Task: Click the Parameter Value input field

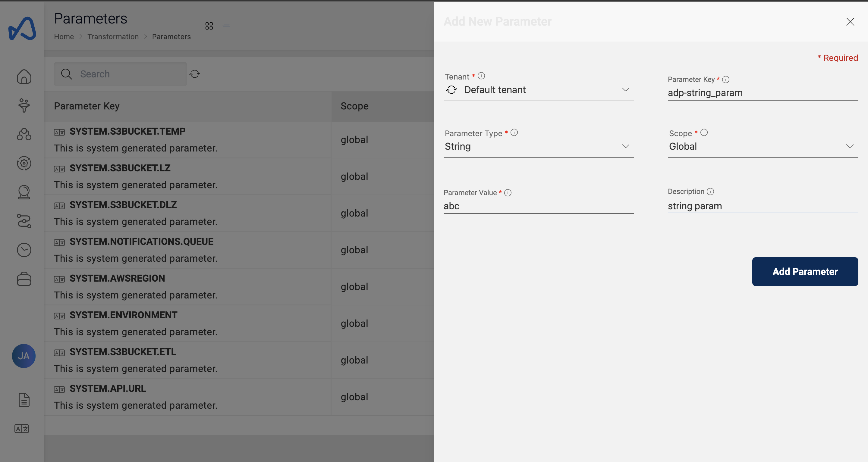Action: (x=539, y=205)
